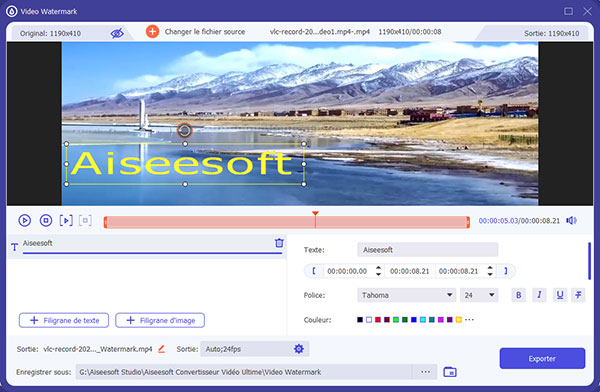Click the start time 00:00:00.00 field
600x392 pixels.
coord(347,271)
